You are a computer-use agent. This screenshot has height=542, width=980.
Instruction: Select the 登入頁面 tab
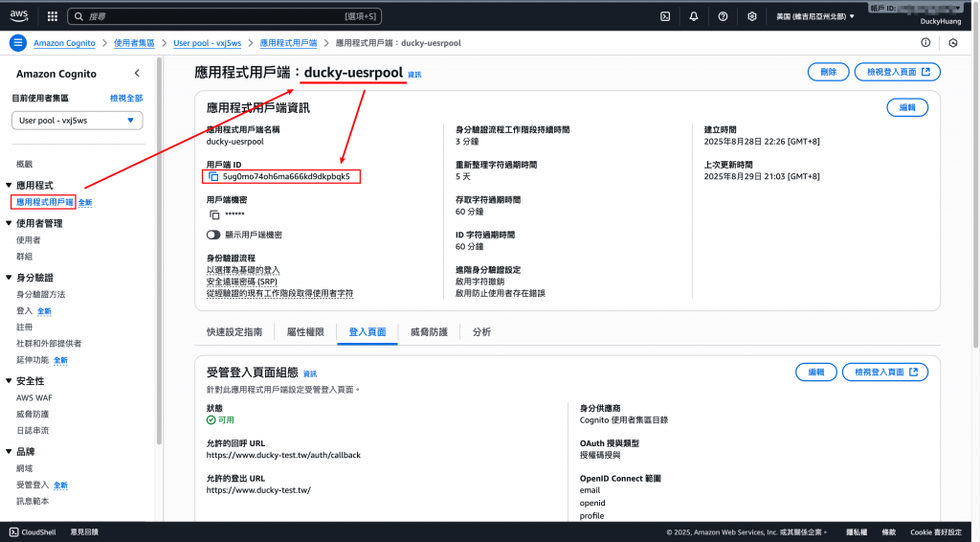tap(367, 332)
